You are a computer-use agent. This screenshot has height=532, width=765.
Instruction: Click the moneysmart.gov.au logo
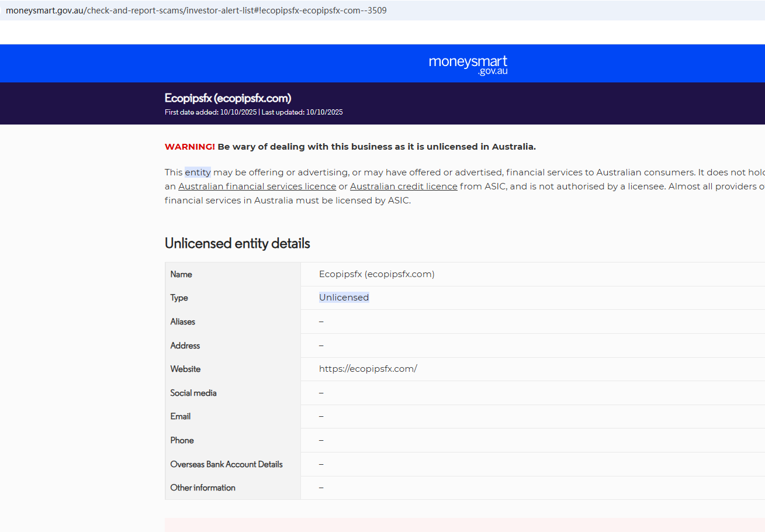[x=468, y=65]
